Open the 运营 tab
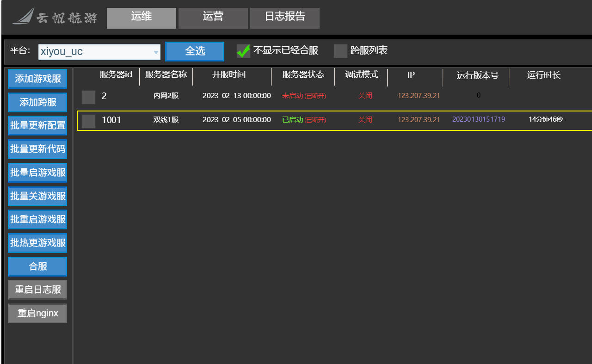 click(213, 18)
